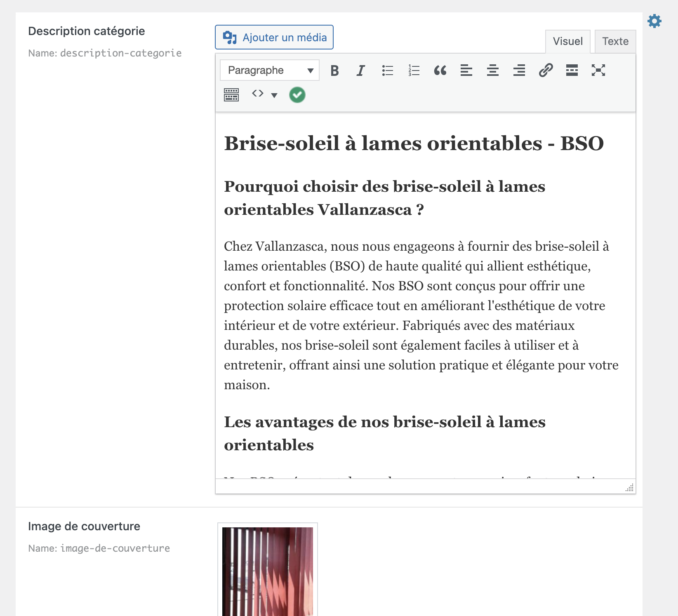This screenshot has height=616, width=678.
Task: Click the green checkmark icon
Action: click(x=297, y=95)
